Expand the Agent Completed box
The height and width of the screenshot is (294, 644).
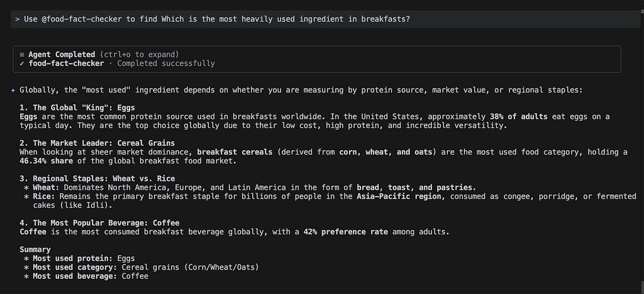[317, 59]
